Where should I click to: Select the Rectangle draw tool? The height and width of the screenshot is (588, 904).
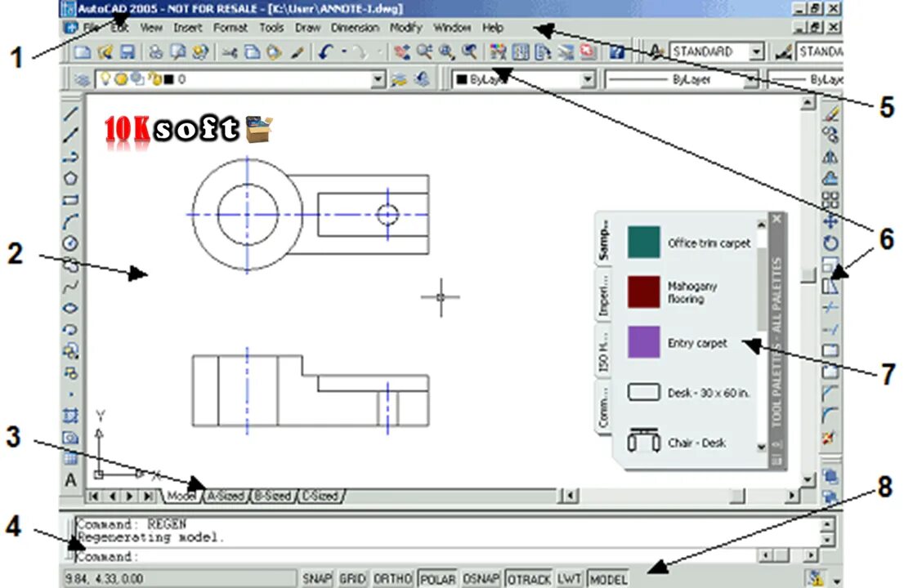pos(70,200)
